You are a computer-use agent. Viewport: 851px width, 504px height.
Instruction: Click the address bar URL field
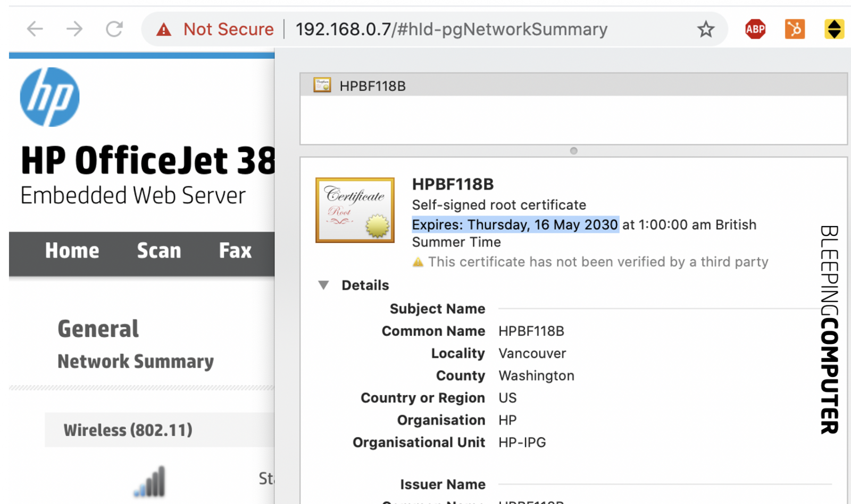pos(452,29)
